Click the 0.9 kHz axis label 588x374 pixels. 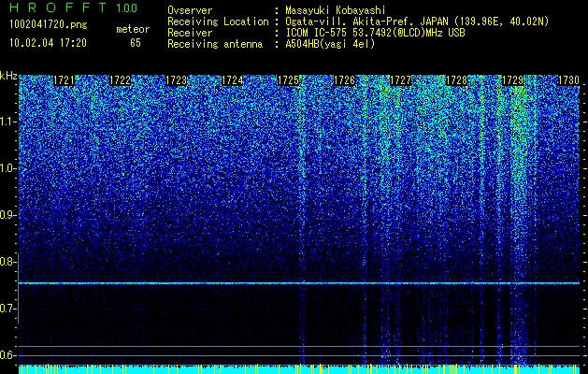pyautogui.click(x=7, y=215)
